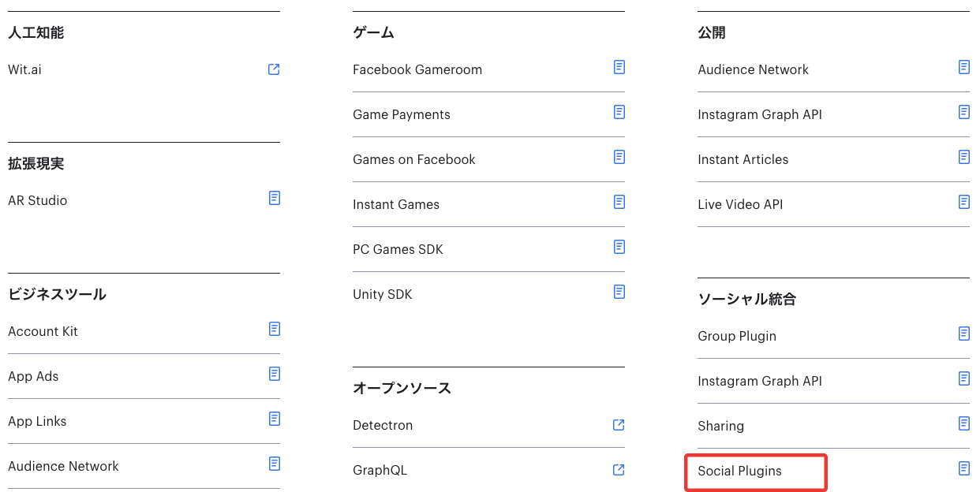This screenshot has width=980, height=492.
Task: Click the document icon next to AR Studio
Action: 275,198
